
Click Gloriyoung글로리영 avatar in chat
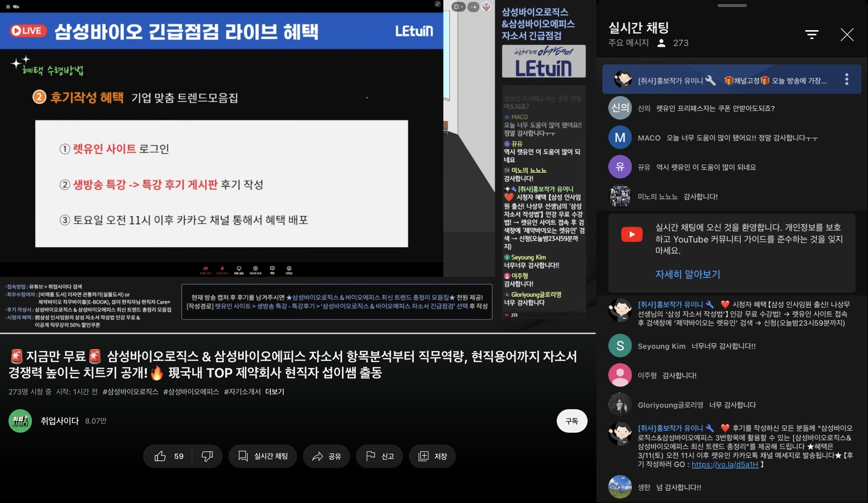pos(620,404)
